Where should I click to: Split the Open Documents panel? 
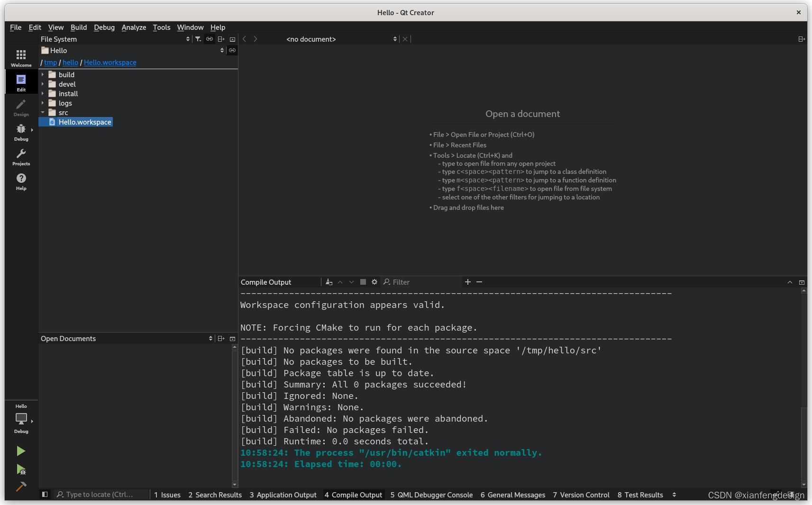pyautogui.click(x=221, y=338)
